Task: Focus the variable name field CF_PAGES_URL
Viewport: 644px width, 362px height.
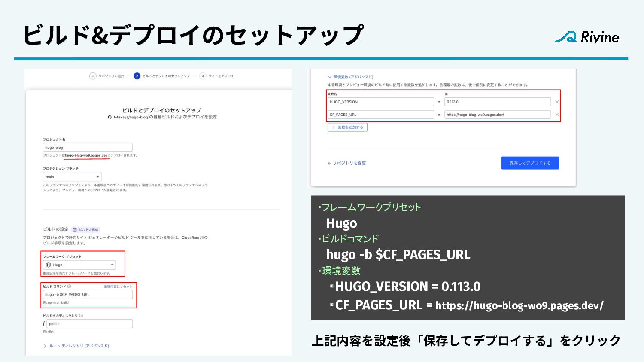Action: point(381,115)
